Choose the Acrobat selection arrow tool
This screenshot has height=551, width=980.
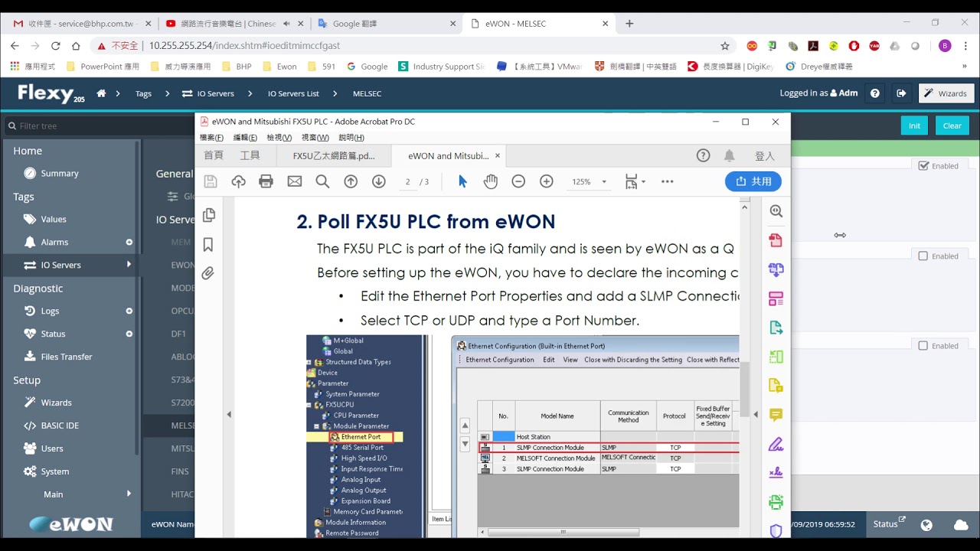[x=462, y=181]
